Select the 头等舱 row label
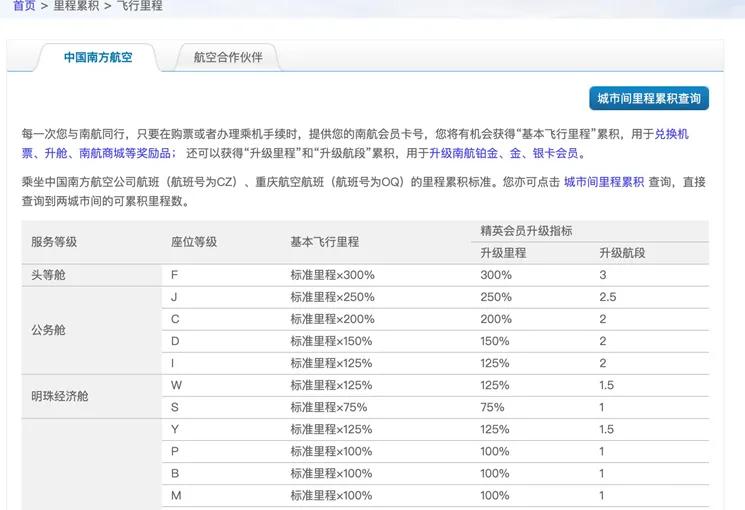This screenshot has width=745, height=510. tap(49, 275)
